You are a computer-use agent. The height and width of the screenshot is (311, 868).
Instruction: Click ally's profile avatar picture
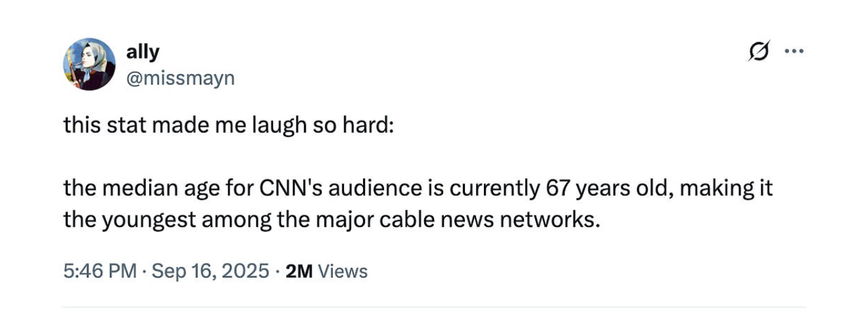pyautogui.click(x=89, y=64)
